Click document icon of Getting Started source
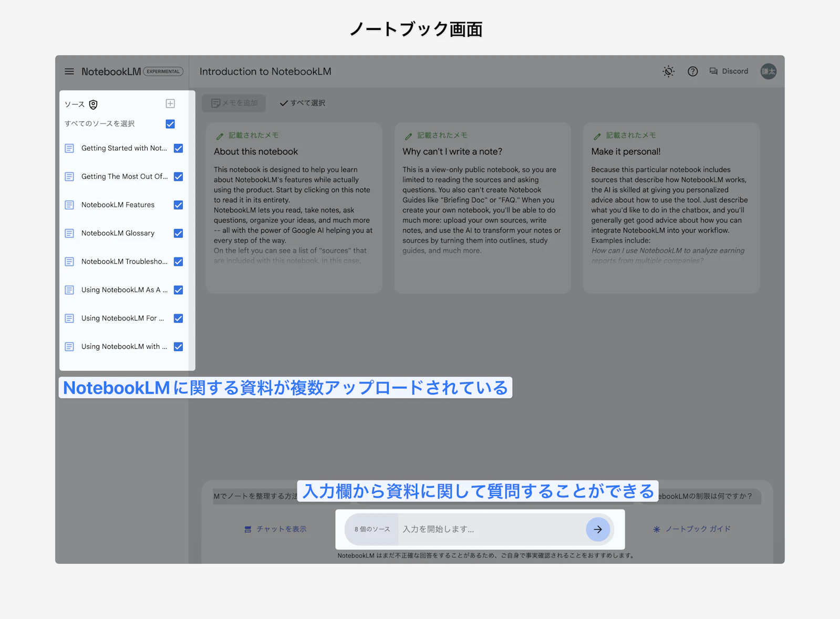Screen dimensions: 840x619 click(69, 148)
